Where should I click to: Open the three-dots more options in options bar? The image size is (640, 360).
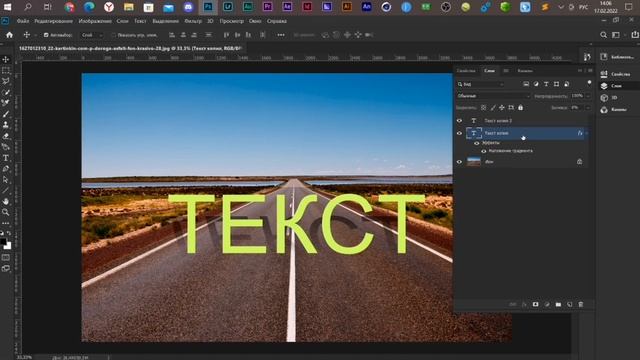(x=281, y=35)
